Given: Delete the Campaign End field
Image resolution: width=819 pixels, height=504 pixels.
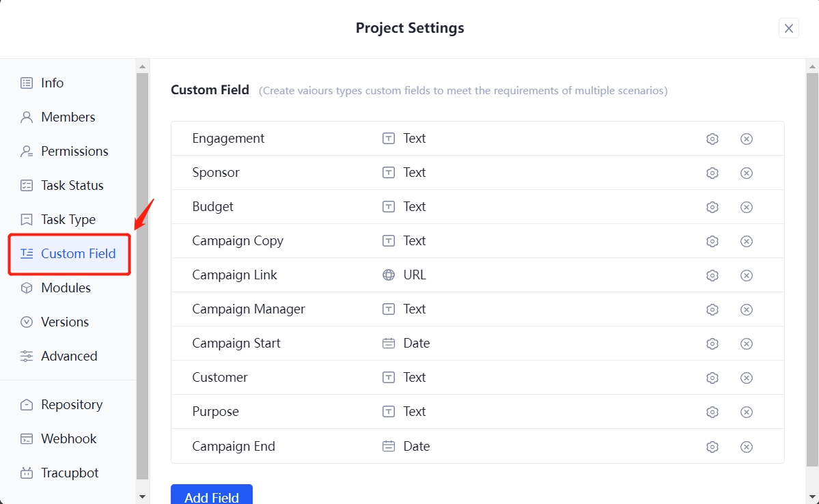Looking at the screenshot, I should tap(747, 446).
